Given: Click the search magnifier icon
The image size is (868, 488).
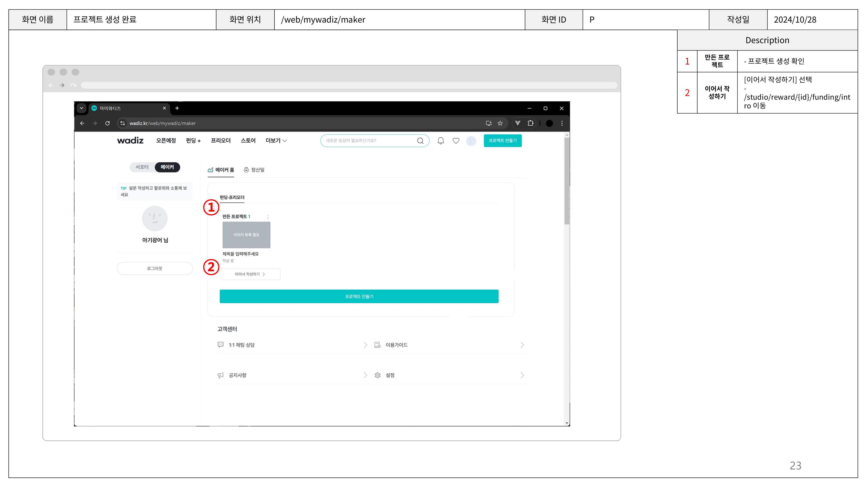Looking at the screenshot, I should (x=420, y=141).
